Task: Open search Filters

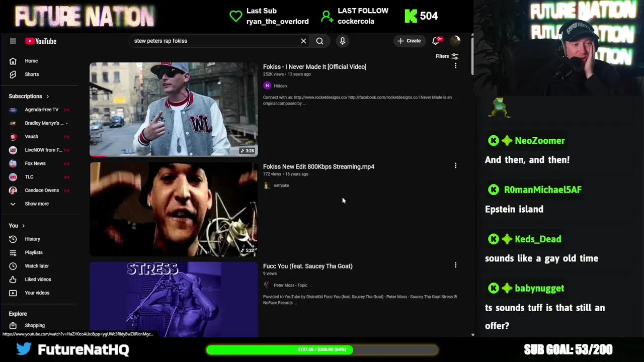Action: coord(447,56)
